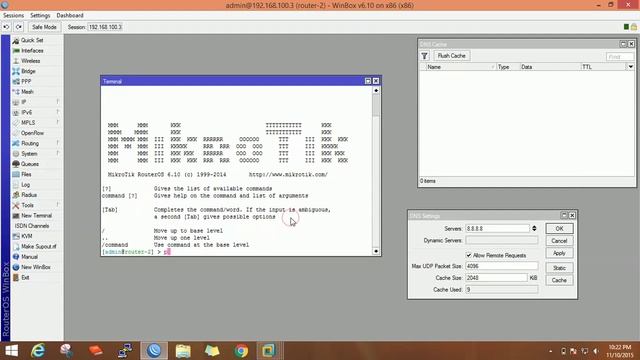Open DNS Cache column dropdown arrow
640x360 pixels.
pyautogui.click(x=631, y=67)
